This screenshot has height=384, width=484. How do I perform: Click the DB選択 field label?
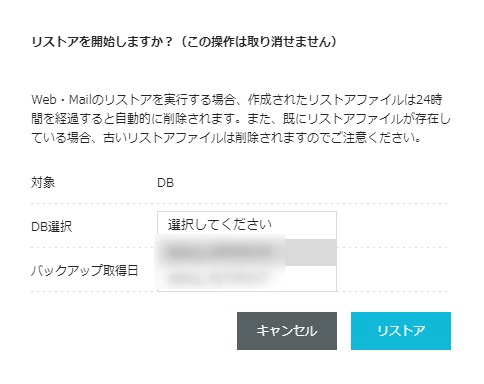(x=51, y=227)
